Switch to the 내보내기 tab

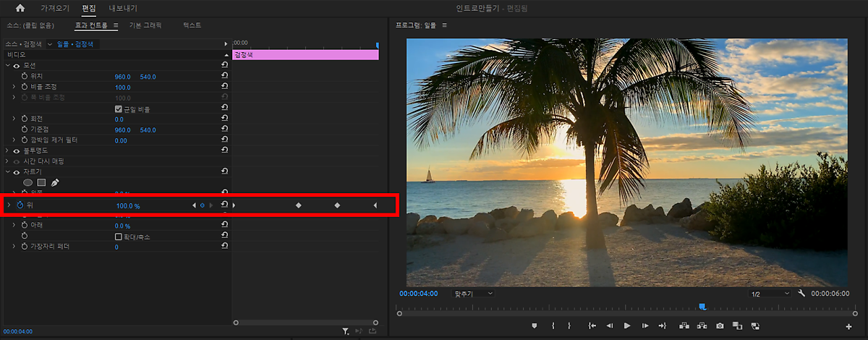point(122,8)
